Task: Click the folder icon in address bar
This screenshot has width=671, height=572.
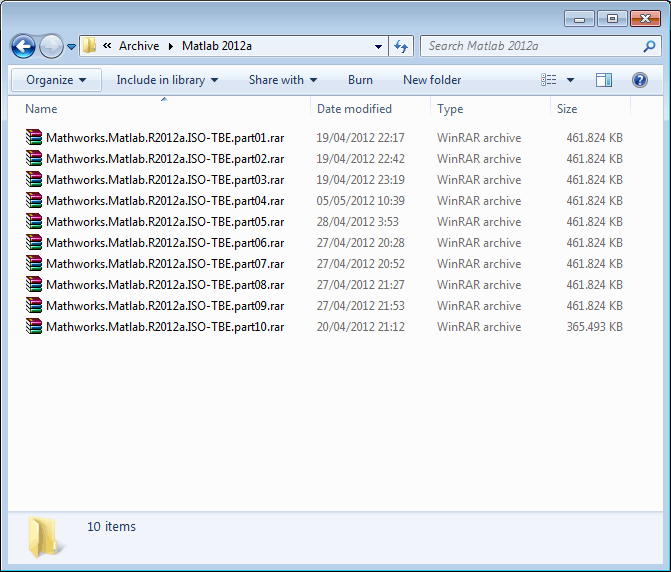Action: [x=89, y=45]
